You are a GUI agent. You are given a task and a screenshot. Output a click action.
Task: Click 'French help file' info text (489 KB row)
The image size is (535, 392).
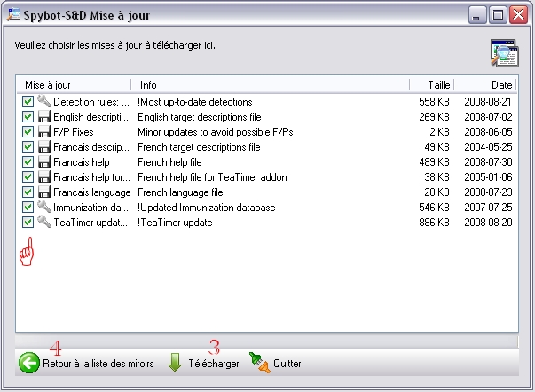point(169,162)
